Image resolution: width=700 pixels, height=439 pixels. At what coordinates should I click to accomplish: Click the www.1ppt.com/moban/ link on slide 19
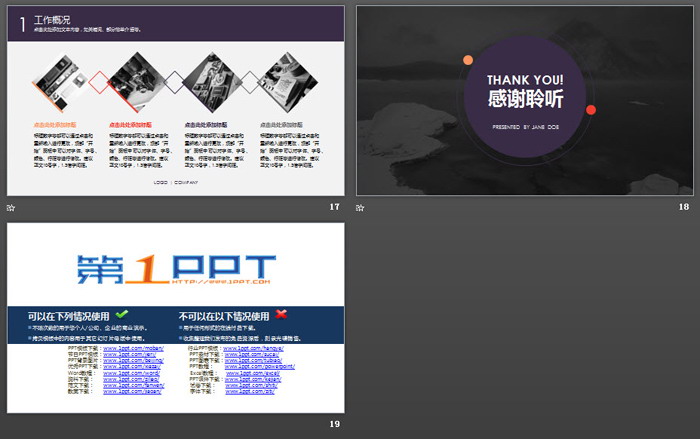click(x=133, y=348)
